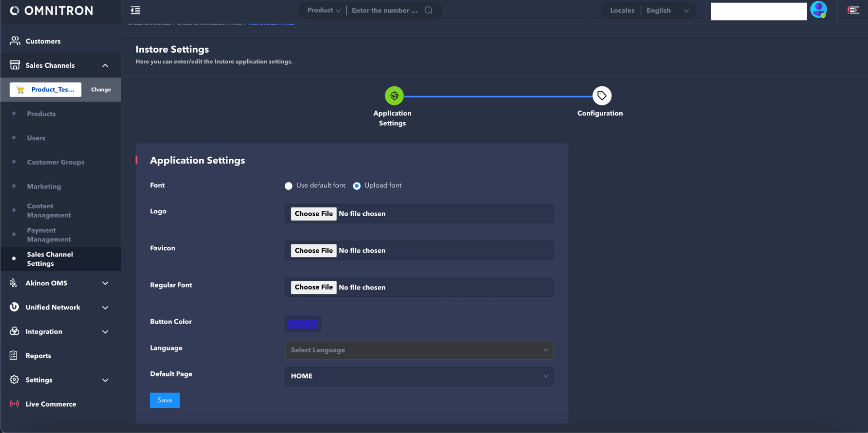Open the Default Page dropdown
Image resolution: width=868 pixels, height=433 pixels.
(x=419, y=376)
